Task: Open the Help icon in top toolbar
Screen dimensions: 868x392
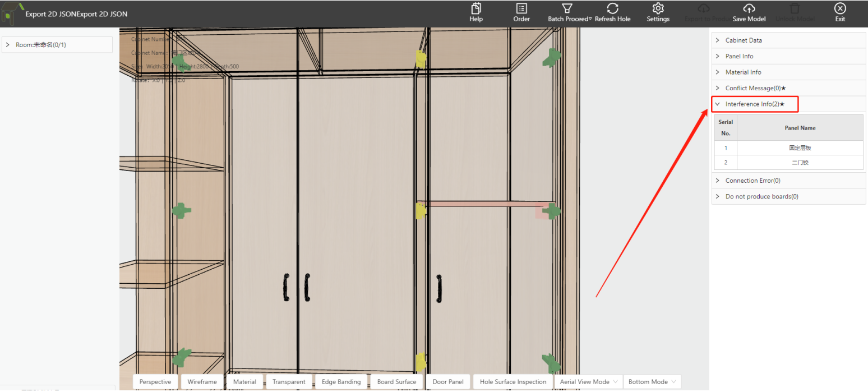Action: pos(476,9)
